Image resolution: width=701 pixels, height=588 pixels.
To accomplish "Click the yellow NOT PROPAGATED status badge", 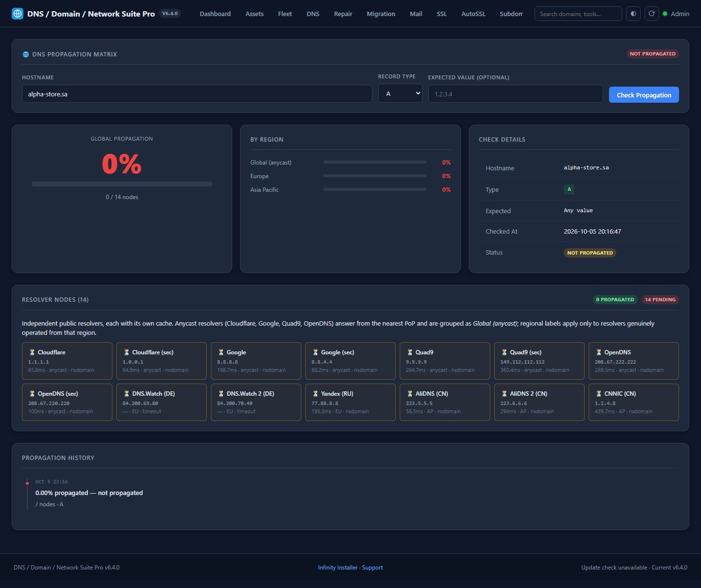I will pyautogui.click(x=590, y=253).
